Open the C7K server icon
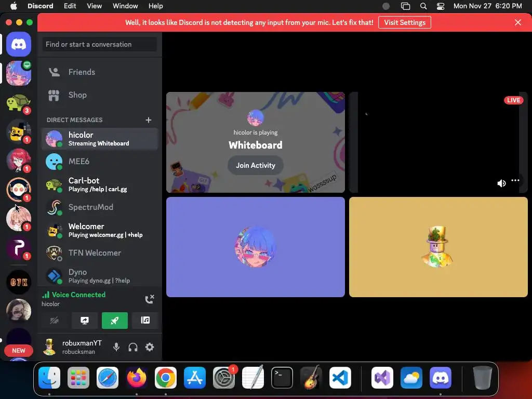This screenshot has height=399, width=532. tap(19, 282)
